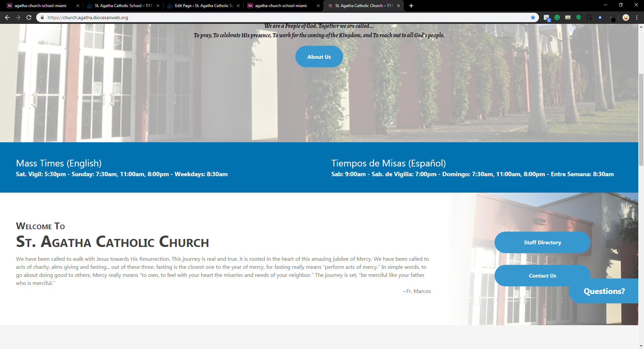The width and height of the screenshot is (644, 349).
Task: Open the Staff Directory button
Action: pos(542,242)
